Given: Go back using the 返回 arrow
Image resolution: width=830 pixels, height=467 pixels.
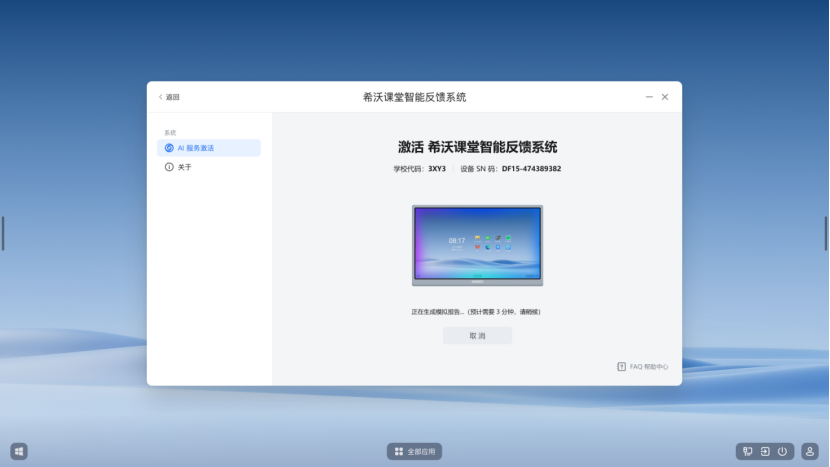Looking at the screenshot, I should 169,97.
